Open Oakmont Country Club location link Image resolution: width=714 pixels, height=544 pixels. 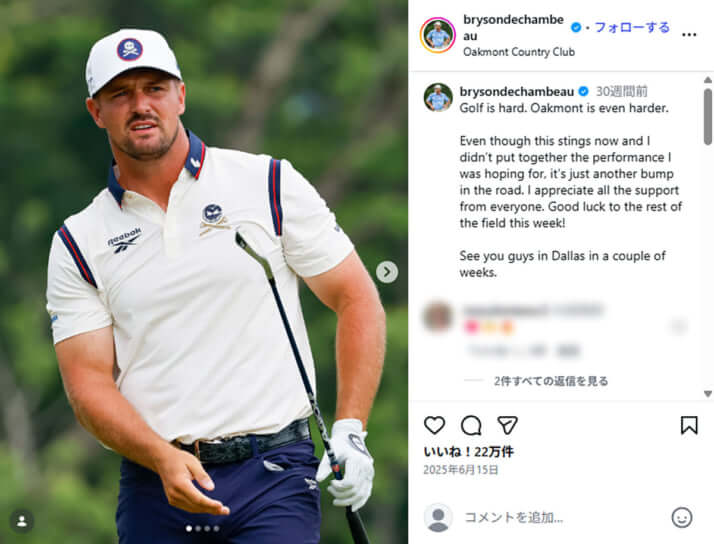tap(519, 52)
